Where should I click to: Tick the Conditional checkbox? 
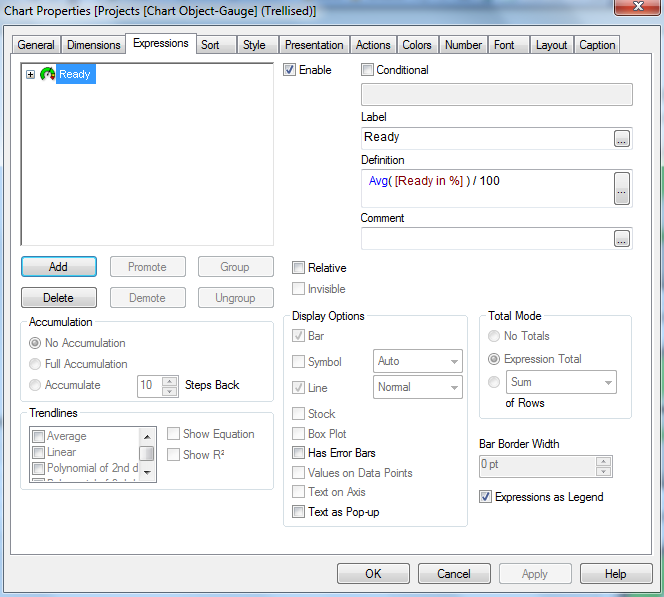[x=367, y=70]
